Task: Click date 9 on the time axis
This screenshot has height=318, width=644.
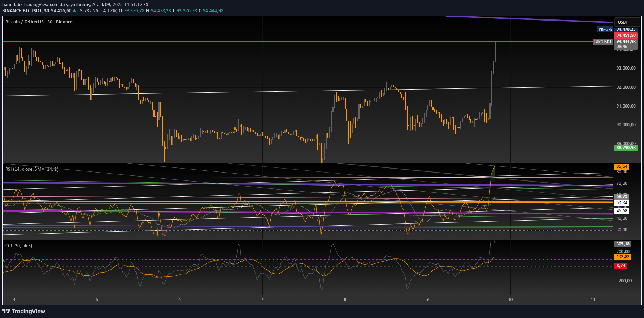Action: click(x=428, y=300)
